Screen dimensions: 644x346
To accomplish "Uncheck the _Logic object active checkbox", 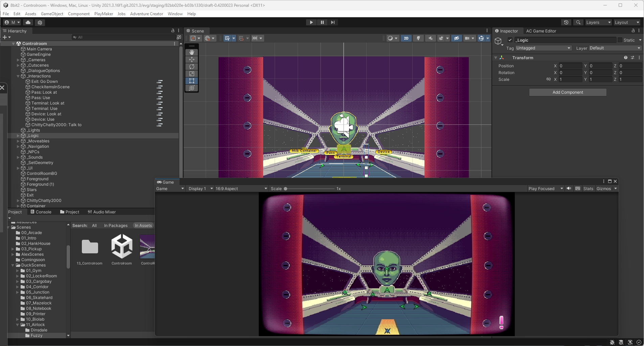I will [x=510, y=40].
